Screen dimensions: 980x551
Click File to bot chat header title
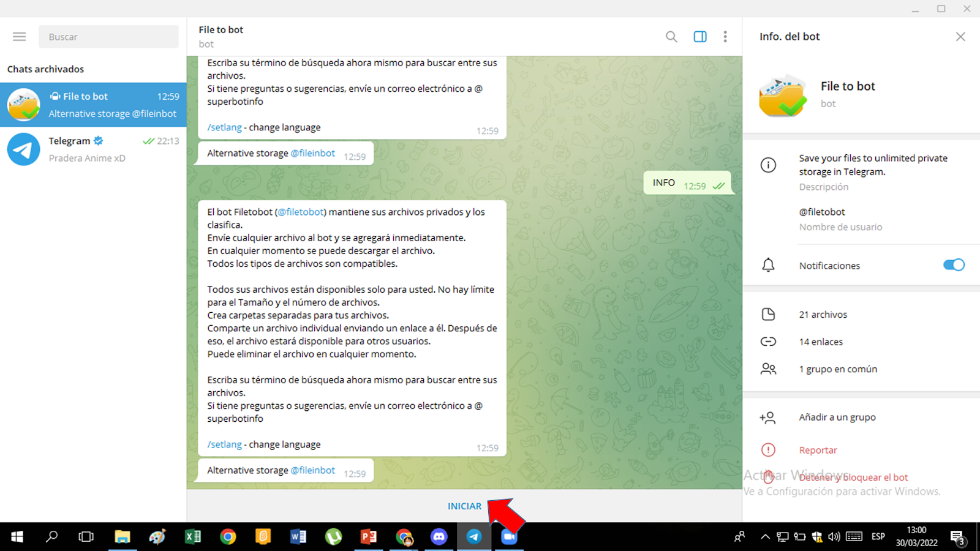point(221,29)
